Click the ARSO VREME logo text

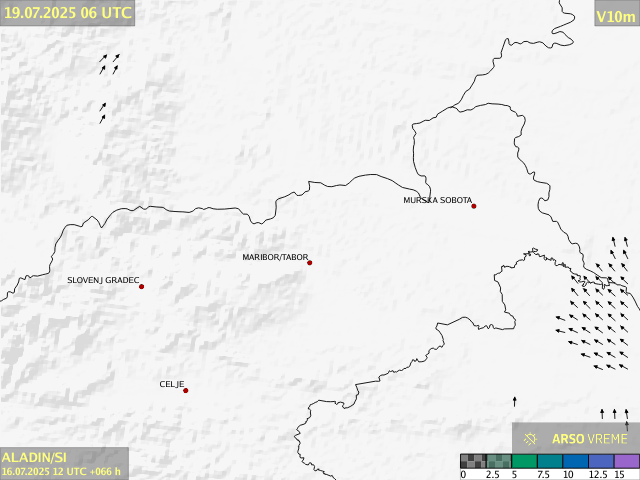coord(589,439)
